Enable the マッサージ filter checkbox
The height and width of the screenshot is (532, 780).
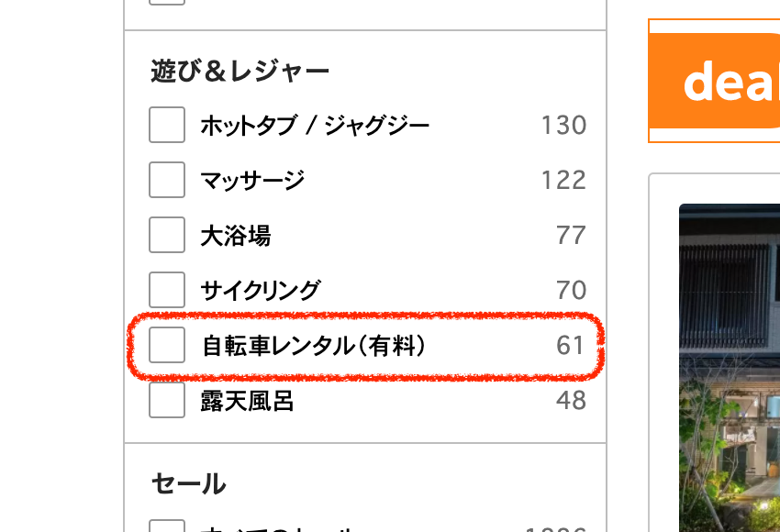[x=167, y=180]
